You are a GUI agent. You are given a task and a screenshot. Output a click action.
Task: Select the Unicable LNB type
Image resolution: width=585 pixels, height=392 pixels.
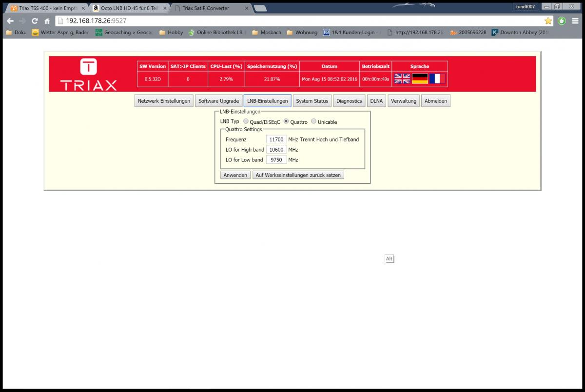[x=313, y=121]
